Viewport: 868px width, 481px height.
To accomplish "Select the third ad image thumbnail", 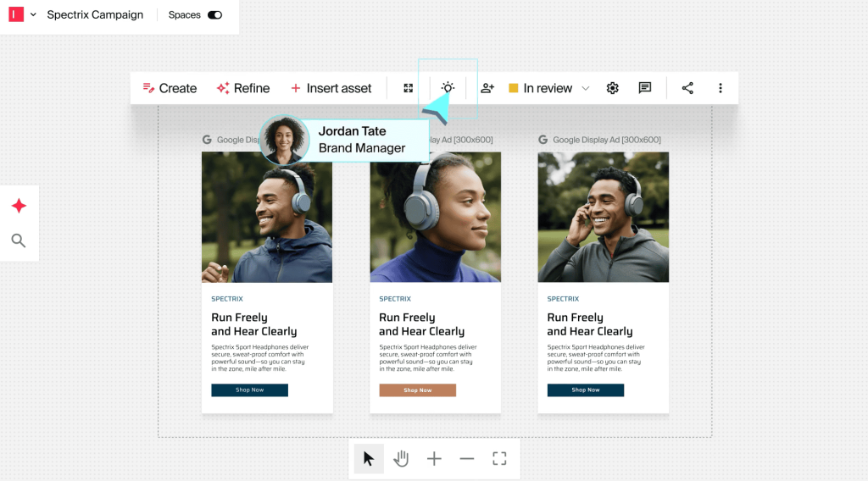I will (603, 217).
